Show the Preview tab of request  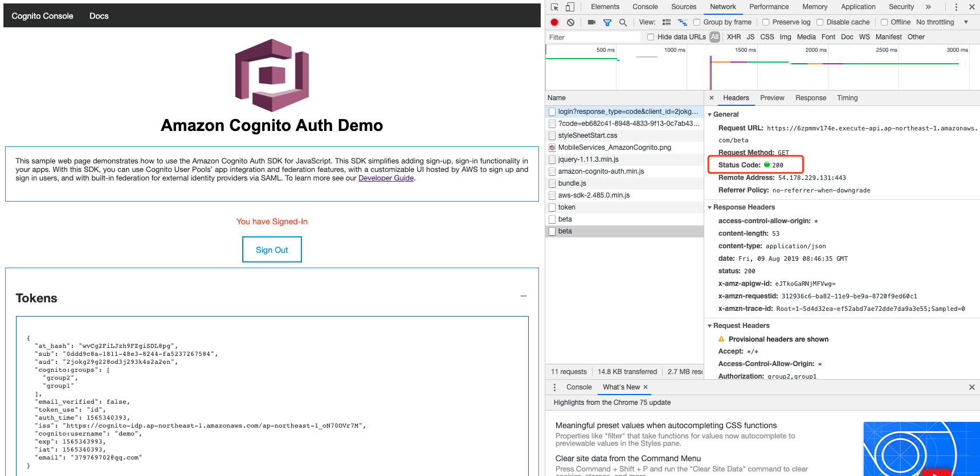(x=772, y=98)
